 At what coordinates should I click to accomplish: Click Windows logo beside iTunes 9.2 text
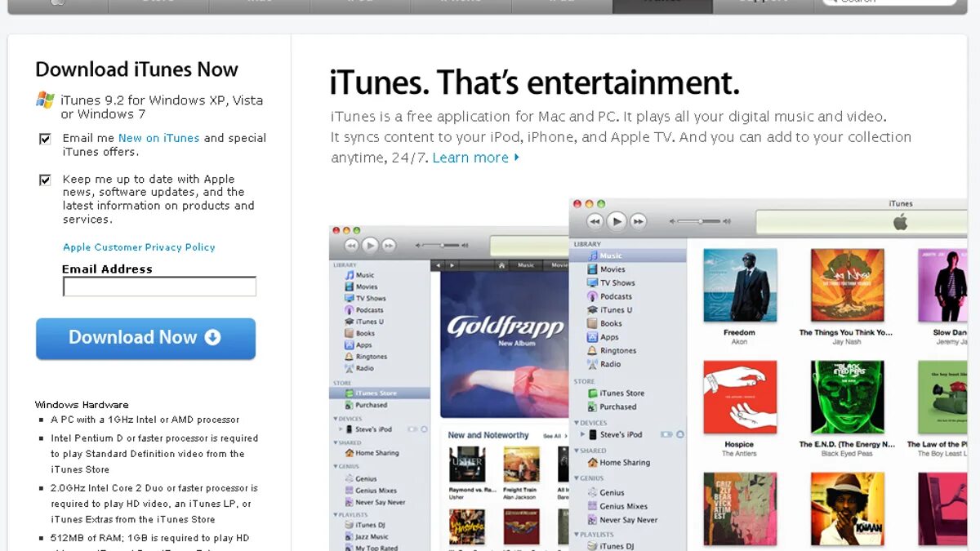pos(45,100)
